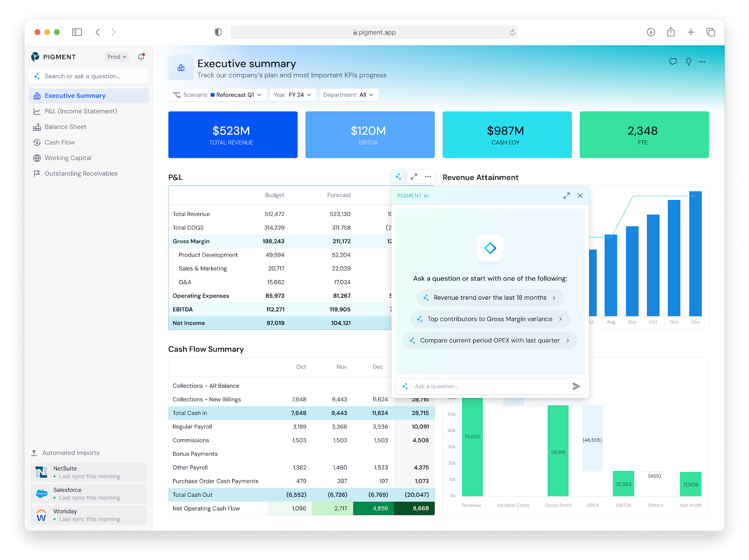Image resolution: width=749 pixels, height=560 pixels.
Task: Open Pigment AI on the P&L panel
Action: [398, 177]
